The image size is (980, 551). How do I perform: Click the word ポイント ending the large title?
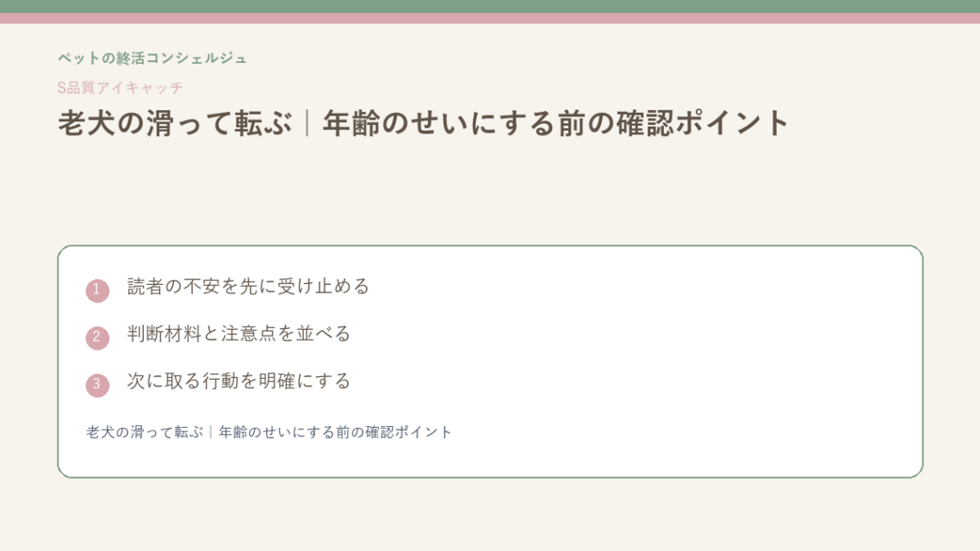point(731,122)
